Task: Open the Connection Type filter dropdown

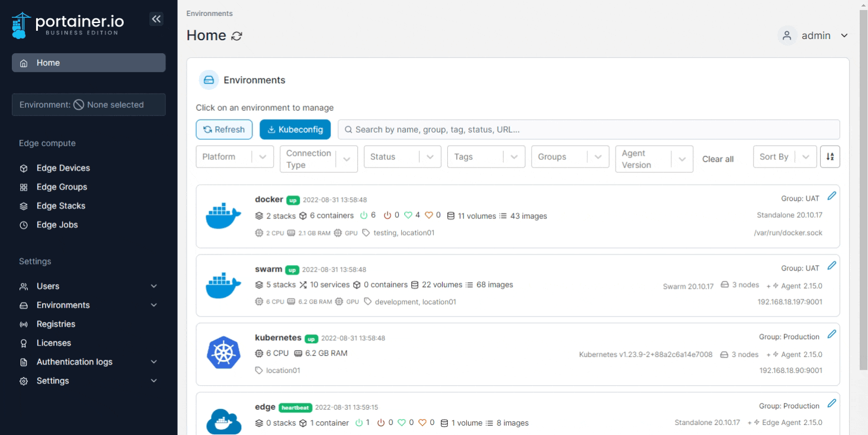Action: tap(319, 159)
